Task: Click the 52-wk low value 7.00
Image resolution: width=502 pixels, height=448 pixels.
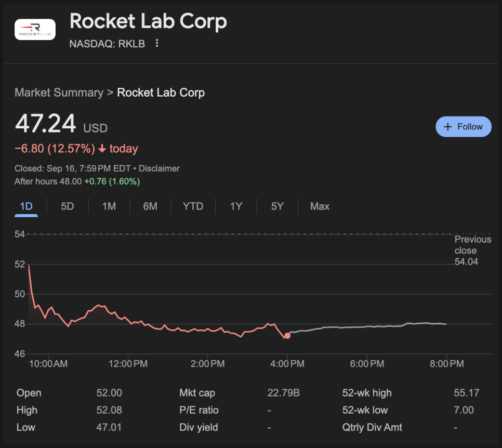Action: 464,410
